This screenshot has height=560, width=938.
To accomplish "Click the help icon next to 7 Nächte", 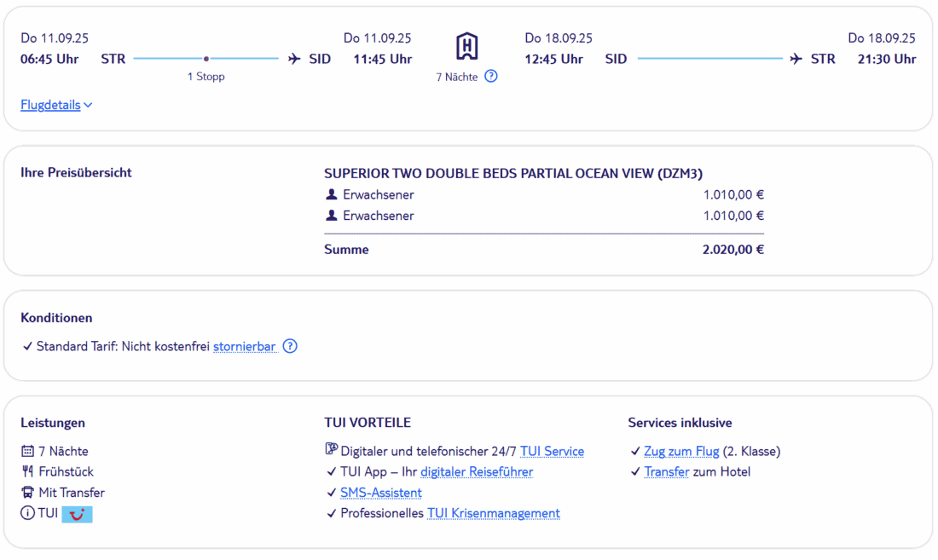I will click(x=491, y=77).
